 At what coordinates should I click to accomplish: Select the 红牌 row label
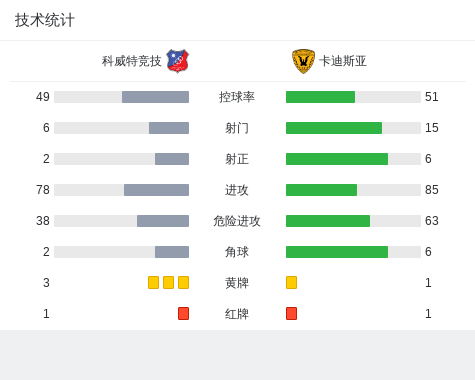coord(237,314)
